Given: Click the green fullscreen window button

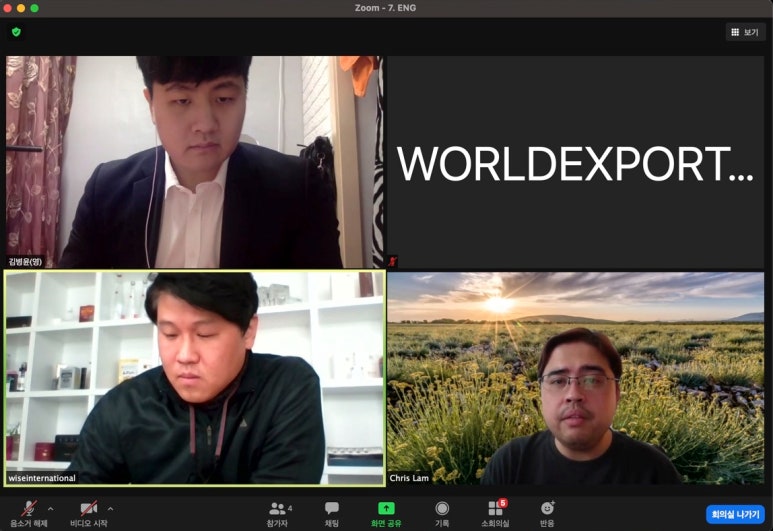Looking at the screenshot, I should pos(35,8).
